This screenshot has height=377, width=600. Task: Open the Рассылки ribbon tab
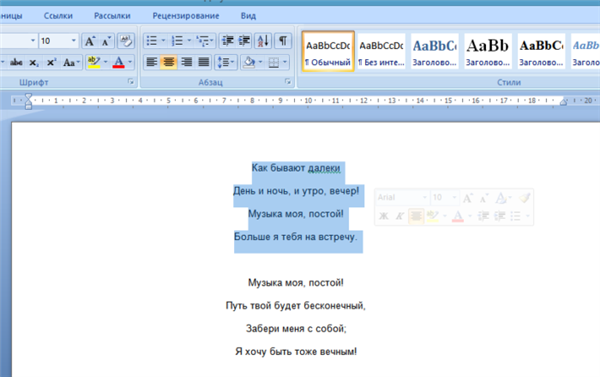coord(112,16)
